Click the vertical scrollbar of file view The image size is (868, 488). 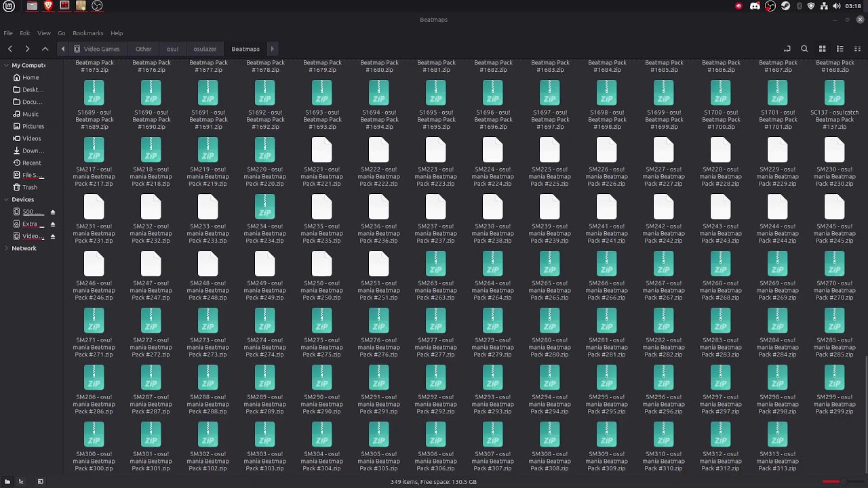(865, 414)
